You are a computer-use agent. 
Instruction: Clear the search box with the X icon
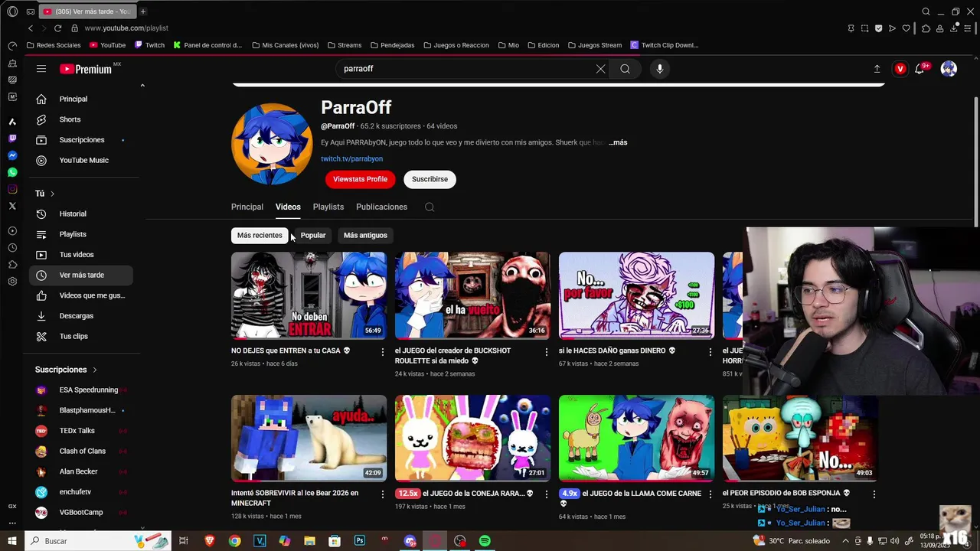(600, 69)
